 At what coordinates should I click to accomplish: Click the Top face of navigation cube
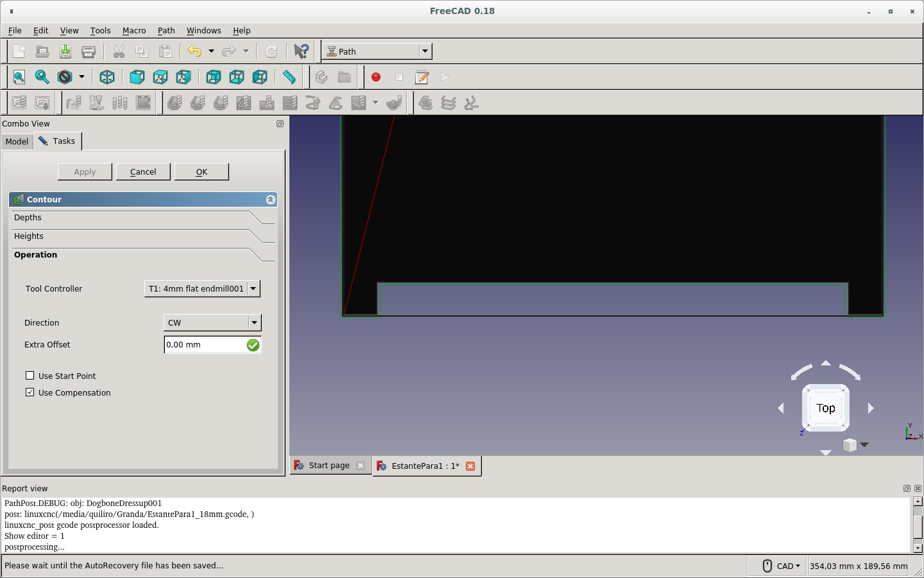pos(826,408)
